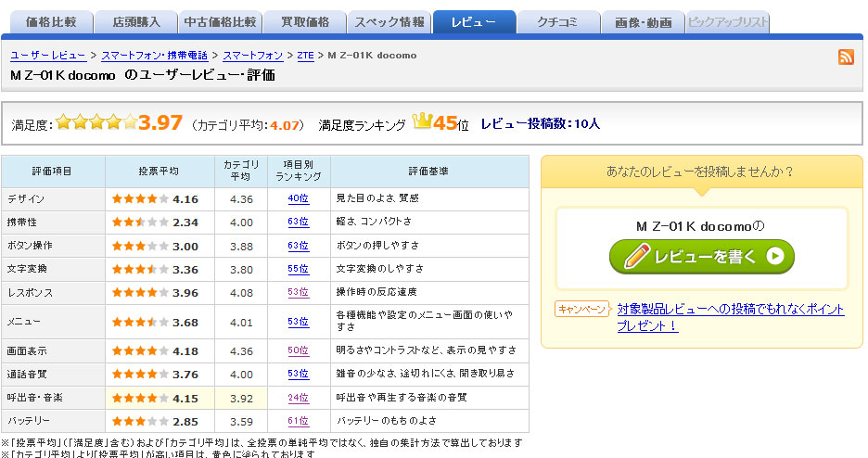Select the クチコミ tab
868x458 pixels.
(x=557, y=22)
